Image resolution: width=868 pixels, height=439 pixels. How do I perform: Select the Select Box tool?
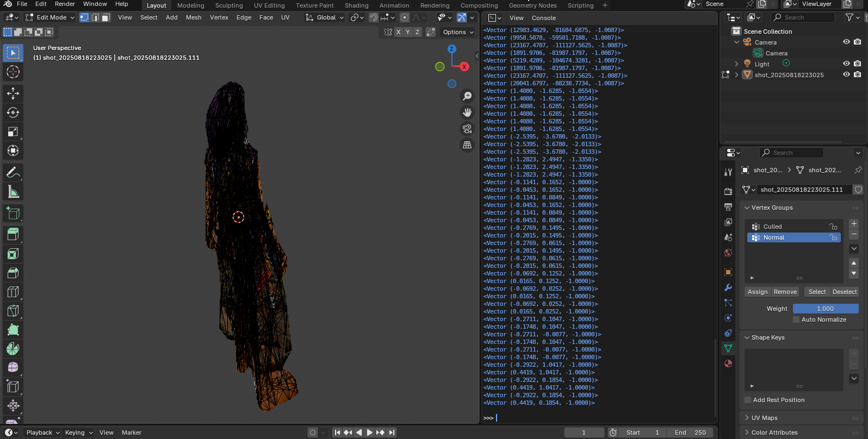coord(13,53)
